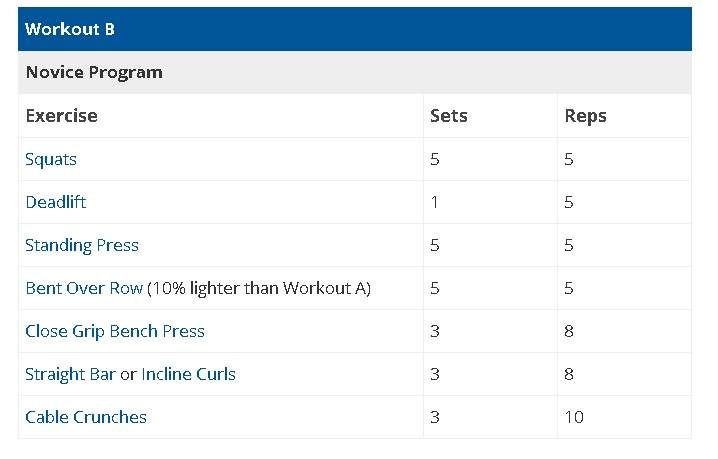Click the Reps value for Cable Crunches
The image size is (718, 459).
[x=574, y=417]
